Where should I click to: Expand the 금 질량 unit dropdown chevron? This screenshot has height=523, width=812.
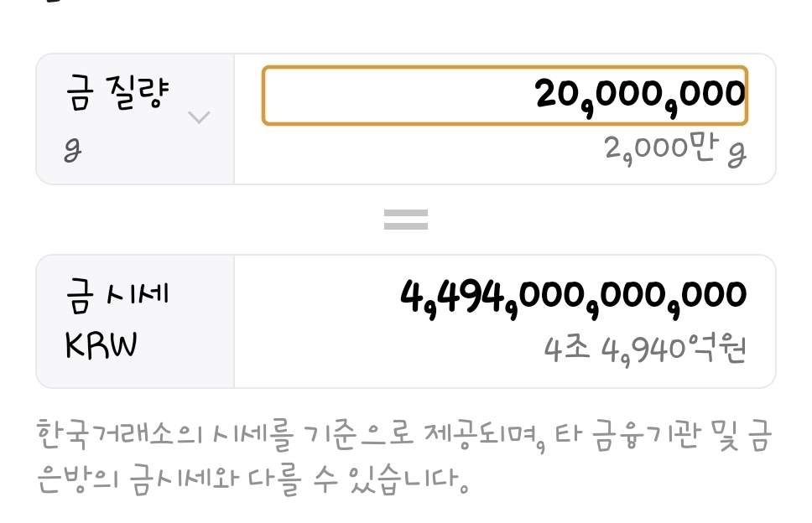pyautogui.click(x=199, y=117)
